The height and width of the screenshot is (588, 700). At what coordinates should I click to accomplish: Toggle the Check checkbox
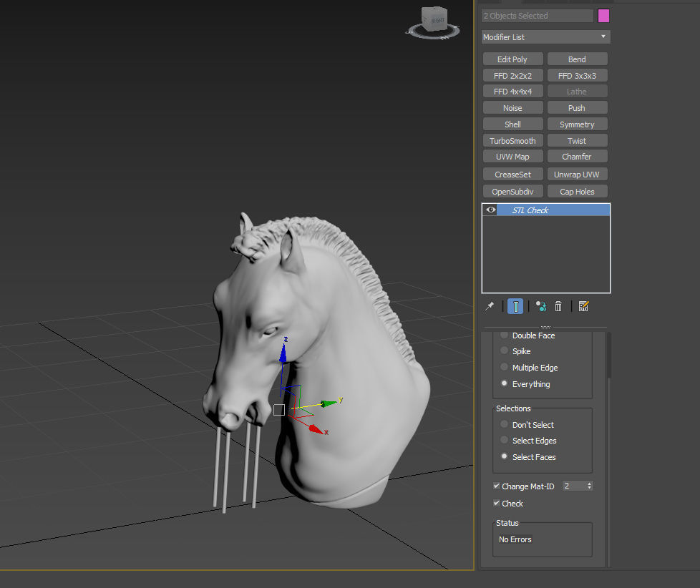[497, 503]
